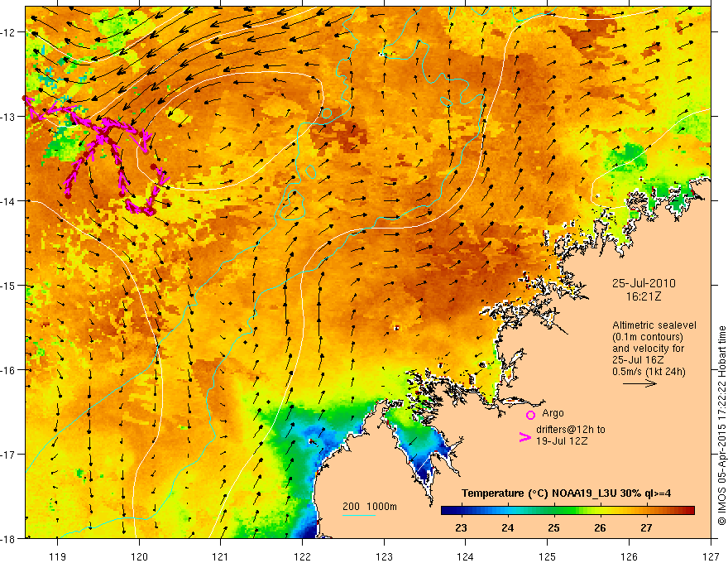Screen dimensions: 728x563
Task: Click the '200 1000m' isobath label
Action: [370, 507]
